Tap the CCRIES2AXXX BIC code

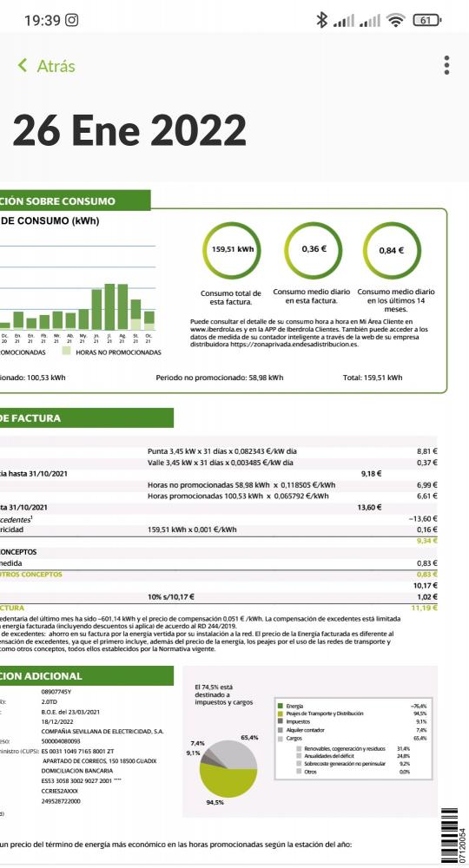click(59, 791)
